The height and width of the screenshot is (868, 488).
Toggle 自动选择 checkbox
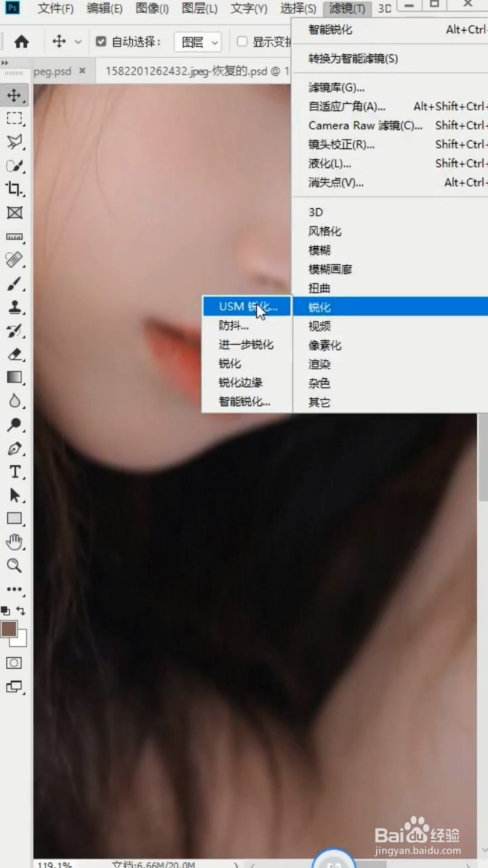click(101, 42)
